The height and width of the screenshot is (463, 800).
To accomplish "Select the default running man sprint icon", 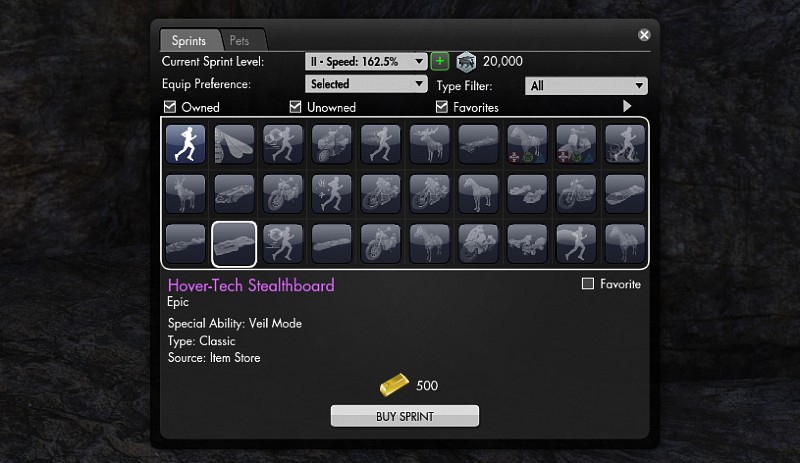I will [x=185, y=144].
